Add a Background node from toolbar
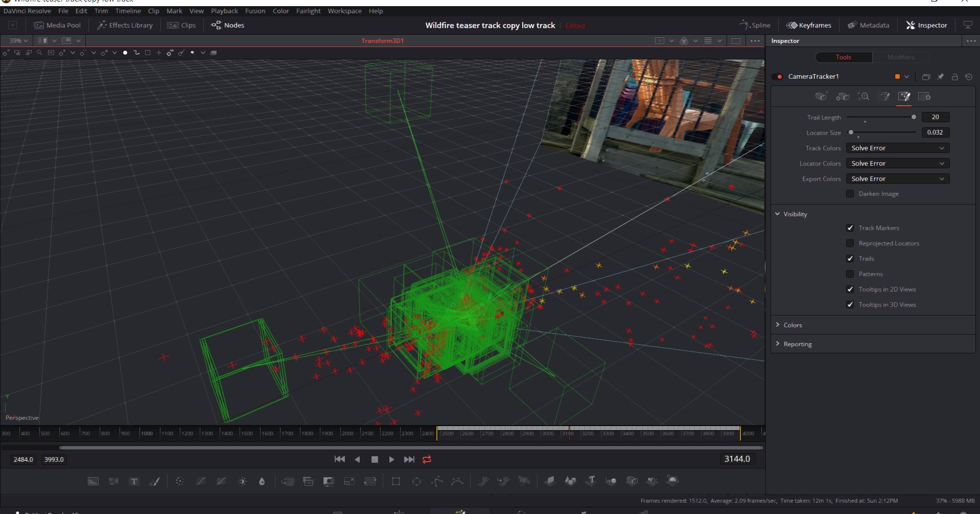Image resolution: width=980 pixels, height=514 pixels. point(93,481)
